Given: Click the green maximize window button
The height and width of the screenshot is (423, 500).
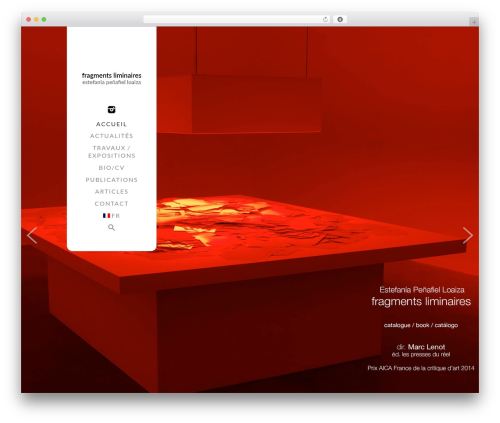Looking at the screenshot, I should pos(44,19).
